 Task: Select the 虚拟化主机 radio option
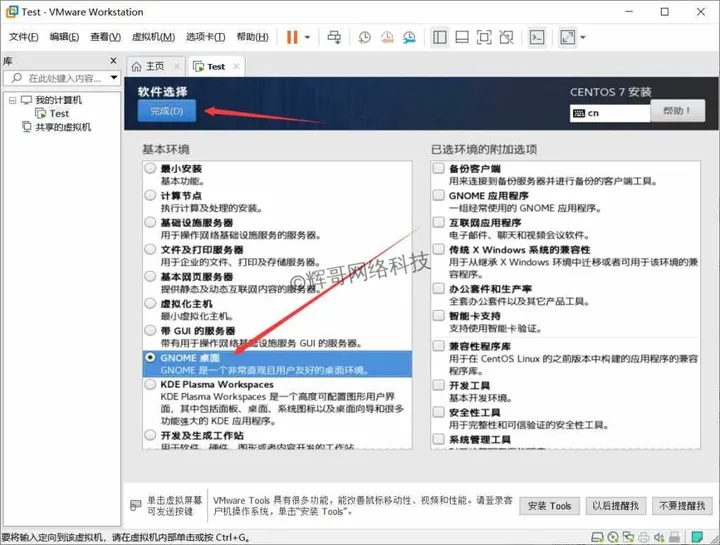click(x=150, y=303)
